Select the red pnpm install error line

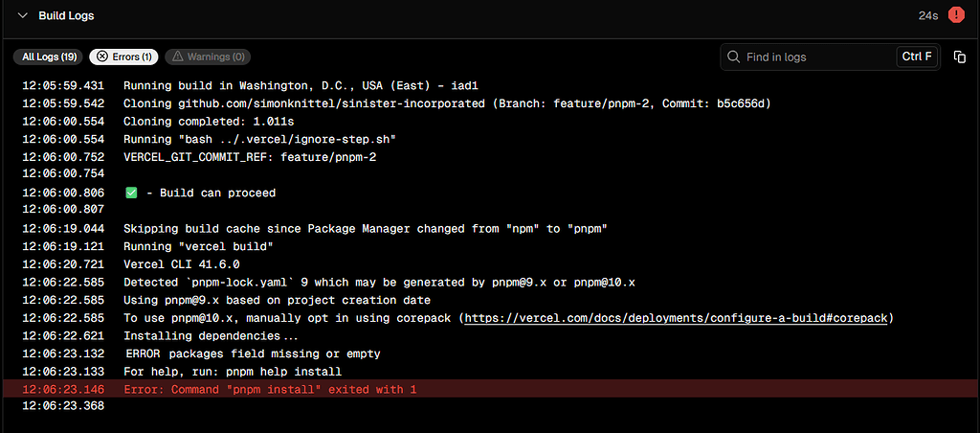tap(270, 390)
